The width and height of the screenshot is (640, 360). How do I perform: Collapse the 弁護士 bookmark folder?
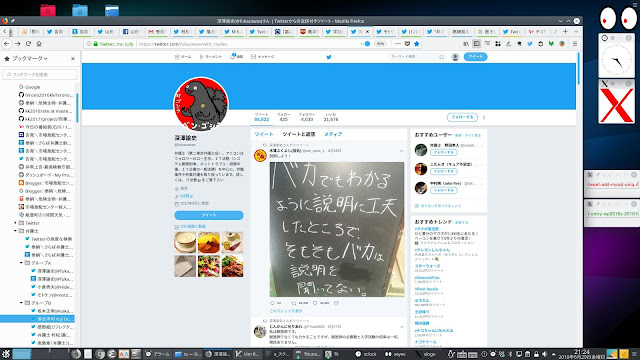[16, 231]
